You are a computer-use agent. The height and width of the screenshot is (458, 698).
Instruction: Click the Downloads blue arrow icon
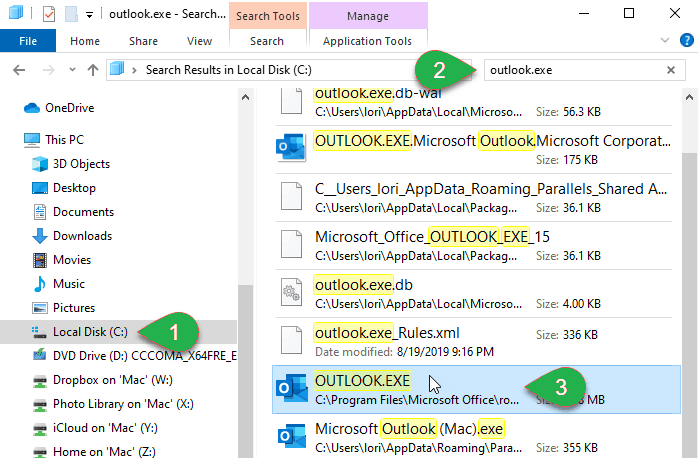(40, 236)
